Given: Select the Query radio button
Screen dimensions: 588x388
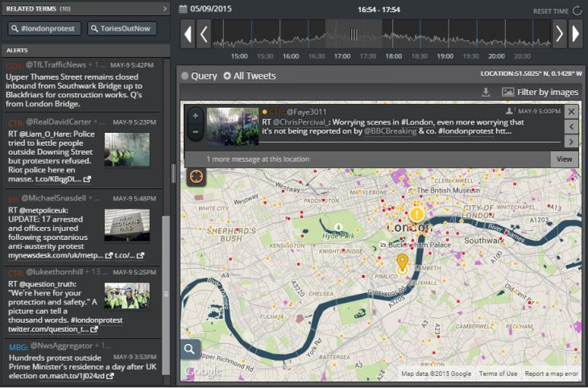Looking at the screenshot, I should pyautogui.click(x=185, y=76).
